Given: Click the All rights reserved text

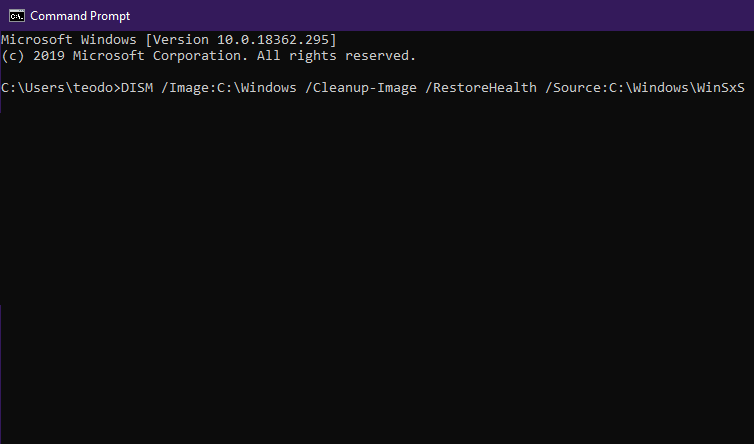Looking at the screenshot, I should pos(336,56).
